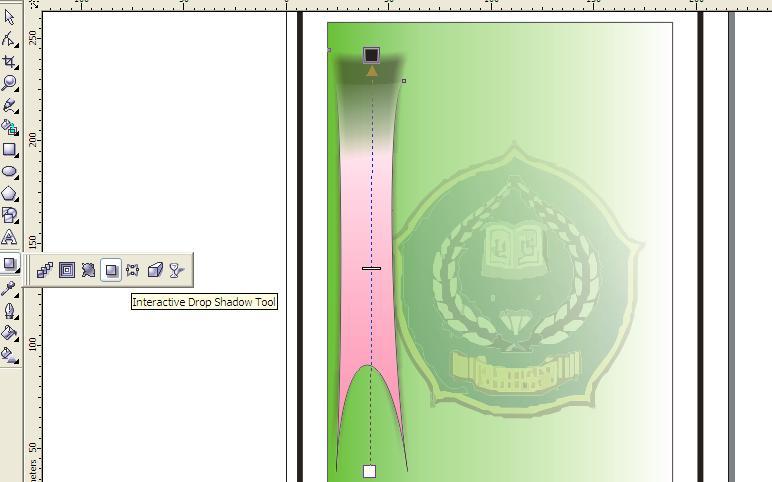This screenshot has width=772, height=482.
Task: Click the black shadow end handle
Action: (371, 55)
